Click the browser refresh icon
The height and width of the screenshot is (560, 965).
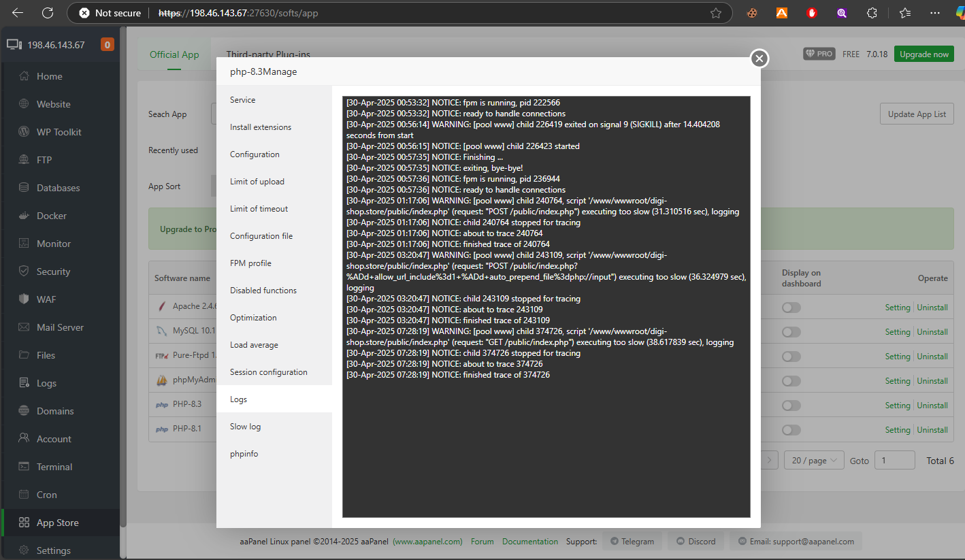(47, 13)
